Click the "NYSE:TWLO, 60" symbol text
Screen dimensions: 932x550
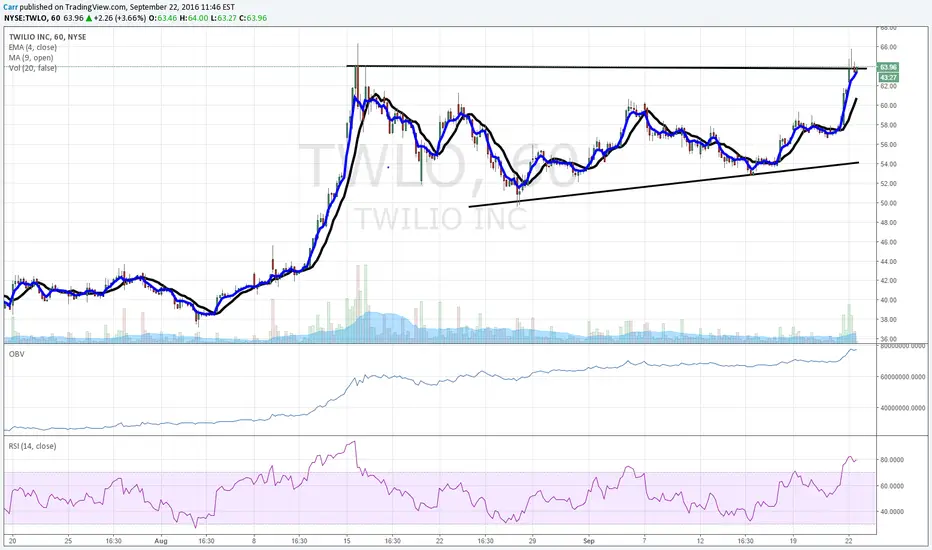[x=32, y=18]
